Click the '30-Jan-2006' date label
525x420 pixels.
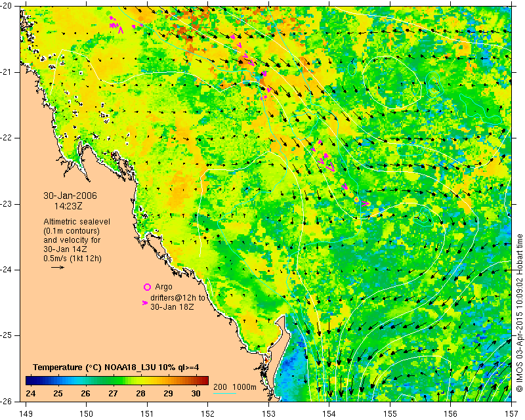[70, 196]
